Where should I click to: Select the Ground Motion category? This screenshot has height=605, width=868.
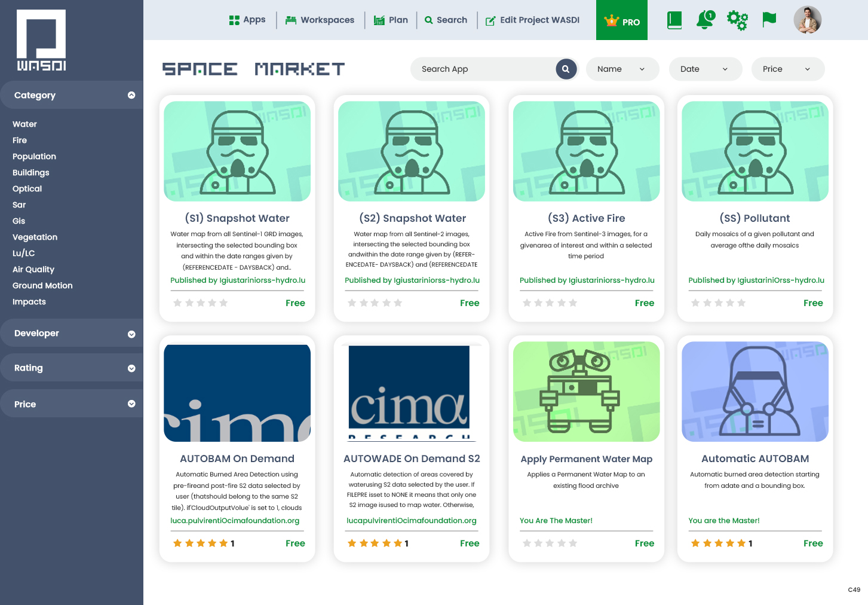42,286
